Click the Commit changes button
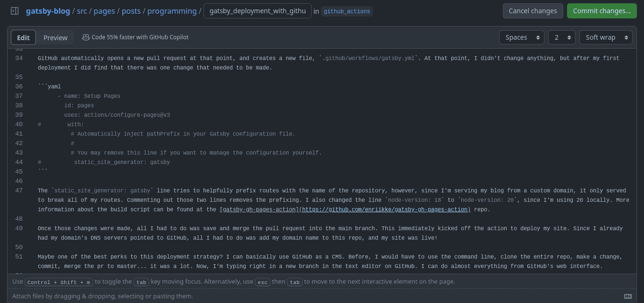The image size is (644, 303). point(602,11)
